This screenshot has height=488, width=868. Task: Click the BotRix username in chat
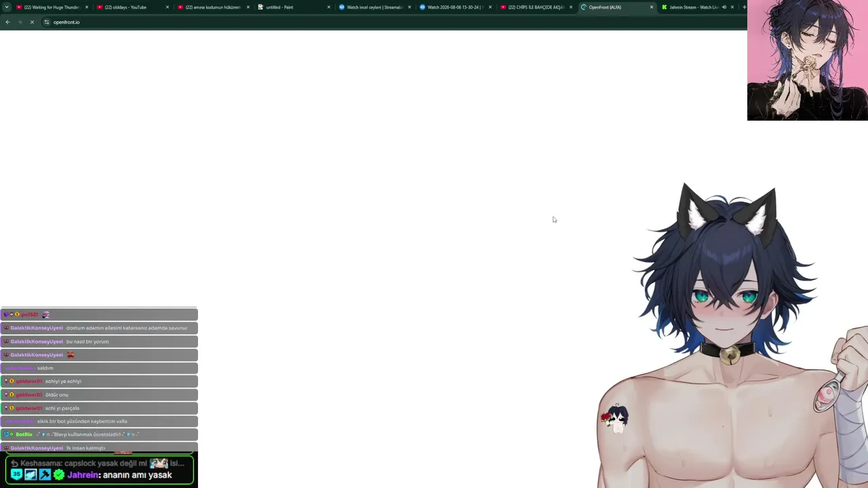coord(24,434)
